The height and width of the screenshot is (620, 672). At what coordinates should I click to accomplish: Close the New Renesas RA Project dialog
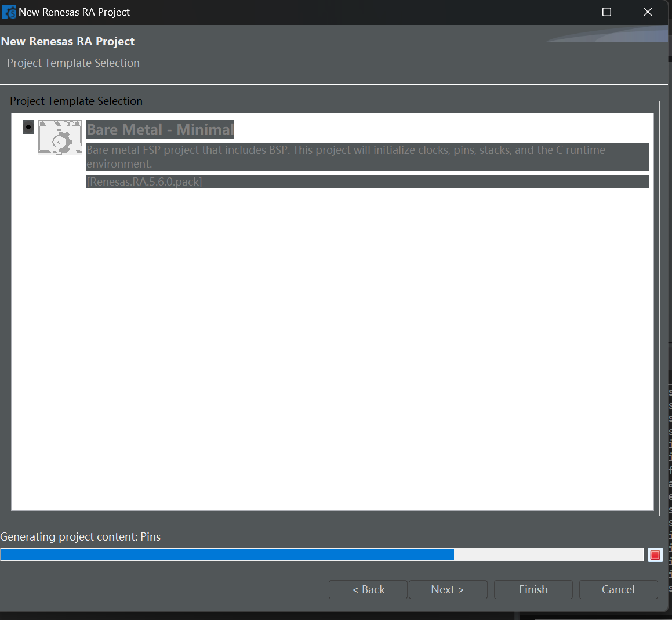pyautogui.click(x=648, y=12)
